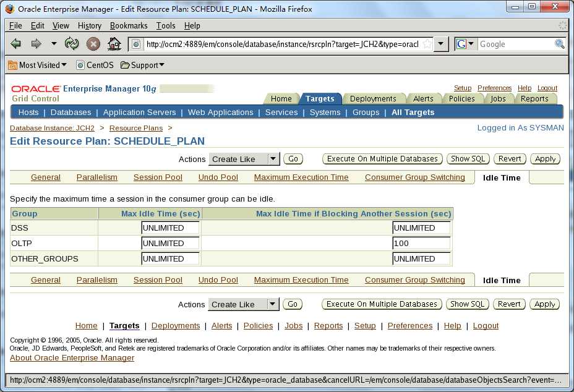Open top Maximum Execution Time tab

[301, 177]
